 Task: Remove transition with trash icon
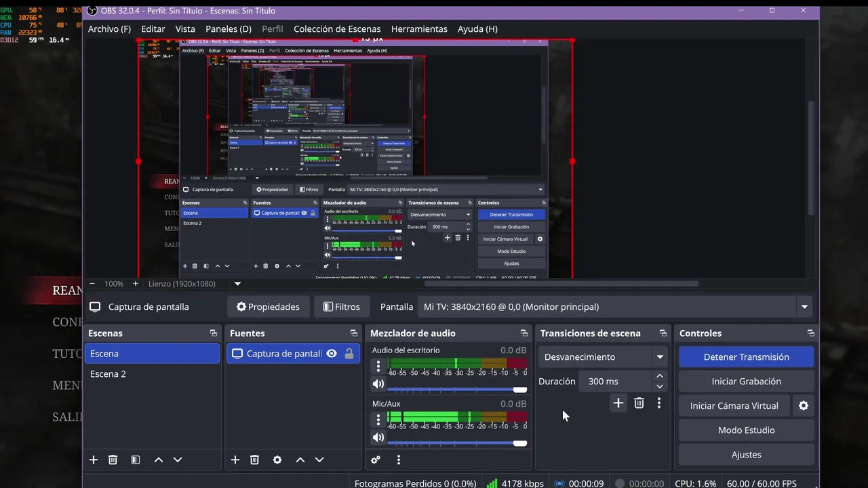[639, 403]
